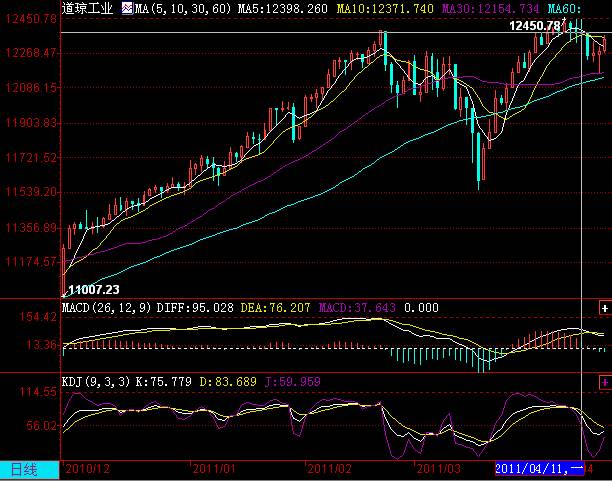
Task: Click the MA30:12154.734 readout
Action: point(490,8)
